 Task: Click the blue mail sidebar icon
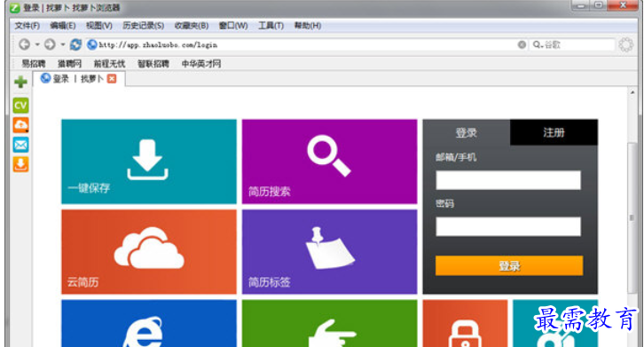coord(20,145)
